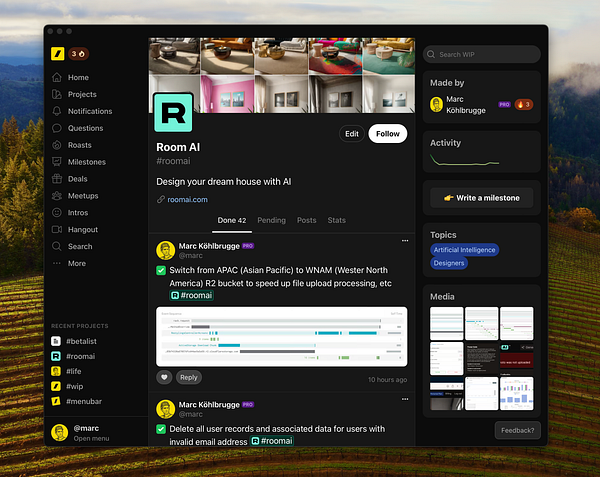Open Marc's avatar on R2 bucket post
The height and width of the screenshot is (477, 600).
(x=166, y=250)
